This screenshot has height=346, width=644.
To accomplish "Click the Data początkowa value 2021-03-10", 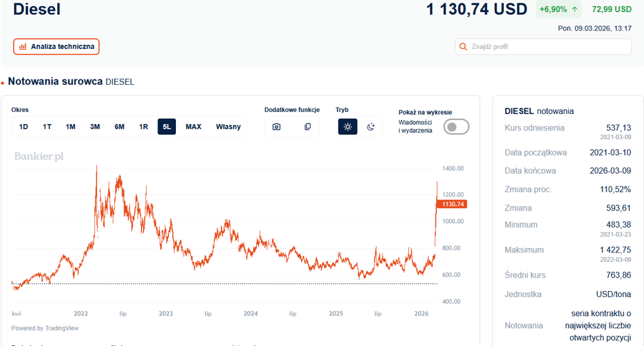I will click(x=610, y=153).
